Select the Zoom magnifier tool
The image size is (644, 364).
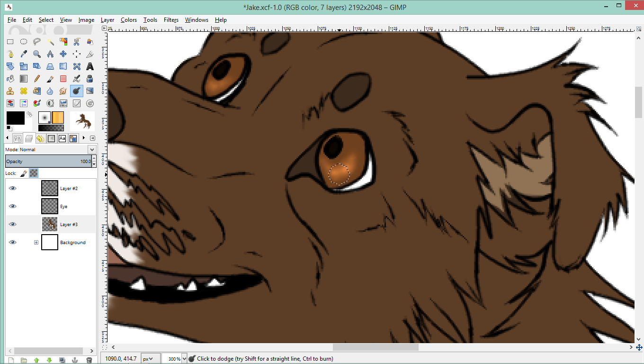coord(36,54)
